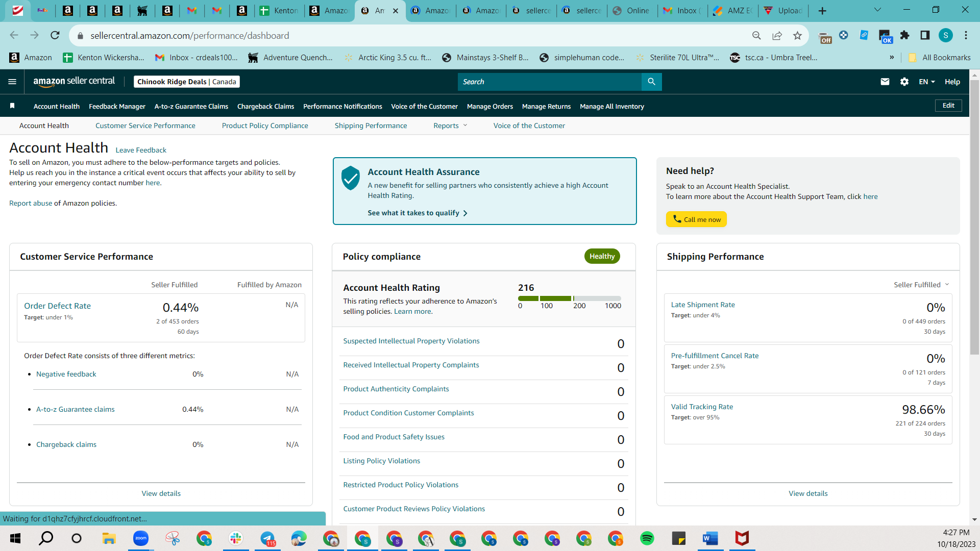Click the Call me now button
The width and height of the screenshot is (980, 551).
tap(696, 219)
